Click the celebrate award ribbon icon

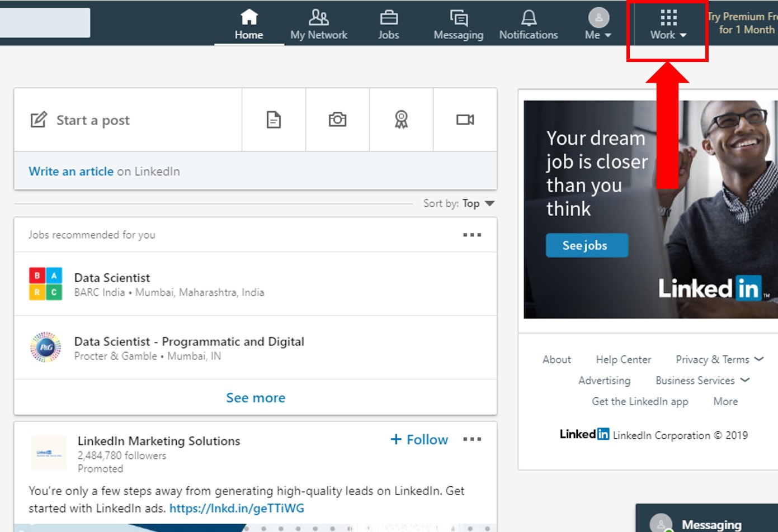point(401,120)
